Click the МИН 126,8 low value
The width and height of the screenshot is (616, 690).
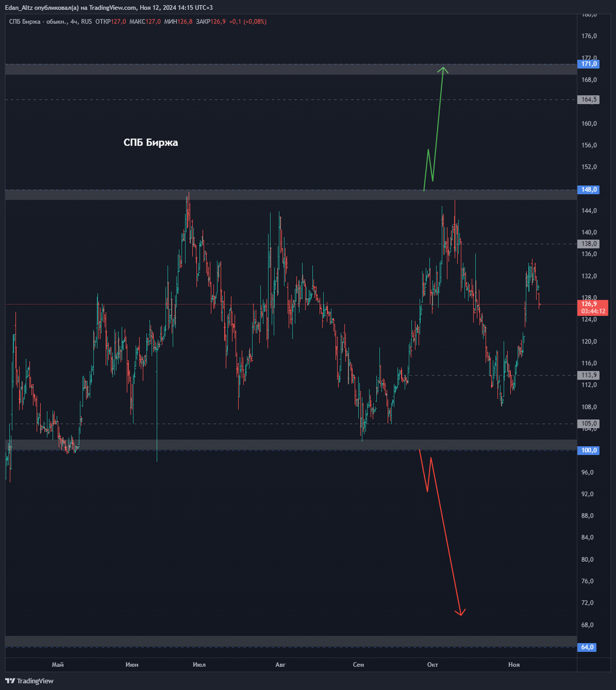tap(178, 22)
